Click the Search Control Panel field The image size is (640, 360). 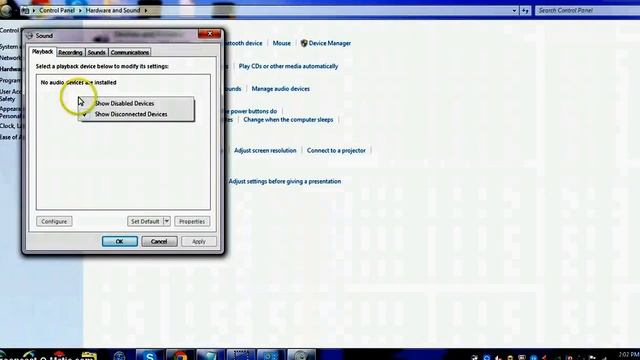tap(587, 11)
